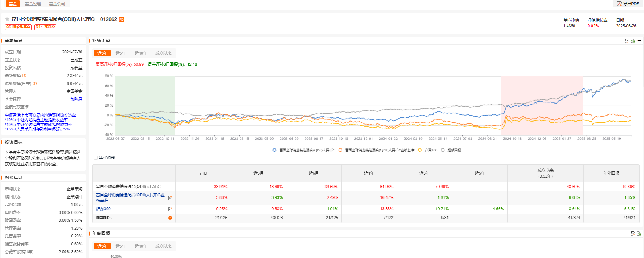Switch to the 基金公司 top tab
The image size is (644, 258).
click(x=57, y=4)
